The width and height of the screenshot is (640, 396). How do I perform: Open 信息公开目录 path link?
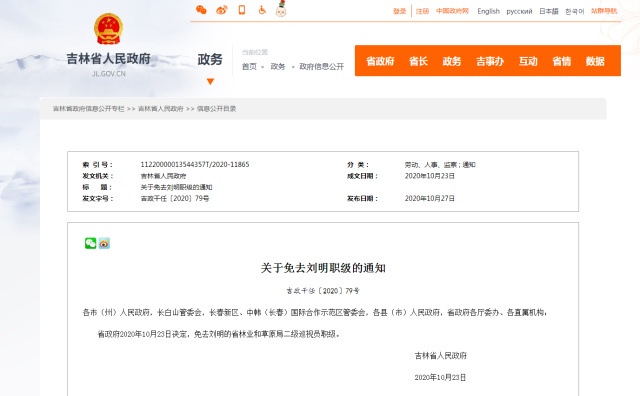pyautogui.click(x=216, y=109)
